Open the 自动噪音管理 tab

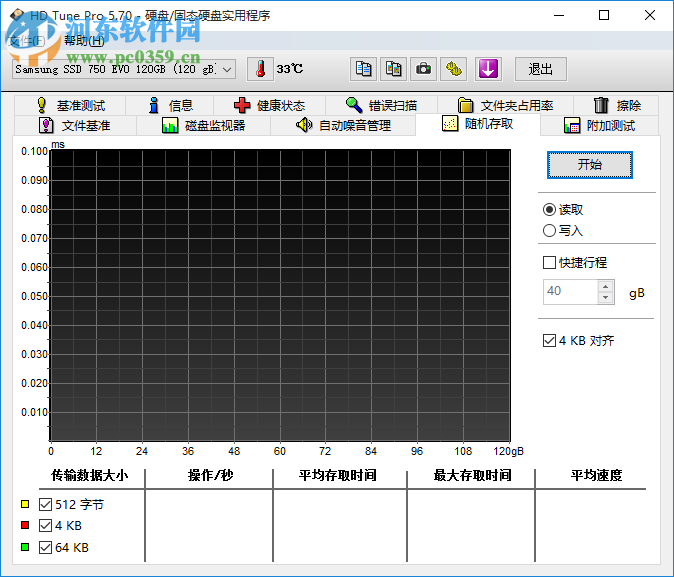coord(343,126)
